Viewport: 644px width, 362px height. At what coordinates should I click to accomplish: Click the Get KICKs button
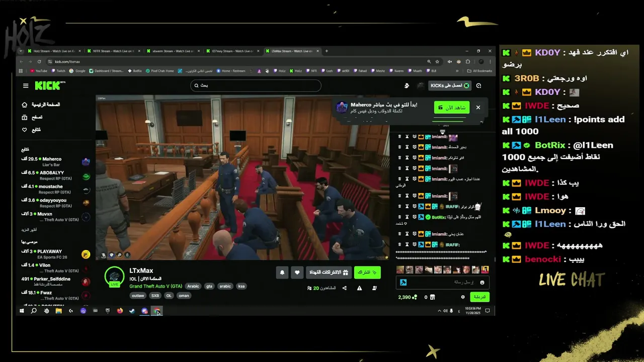click(x=450, y=85)
